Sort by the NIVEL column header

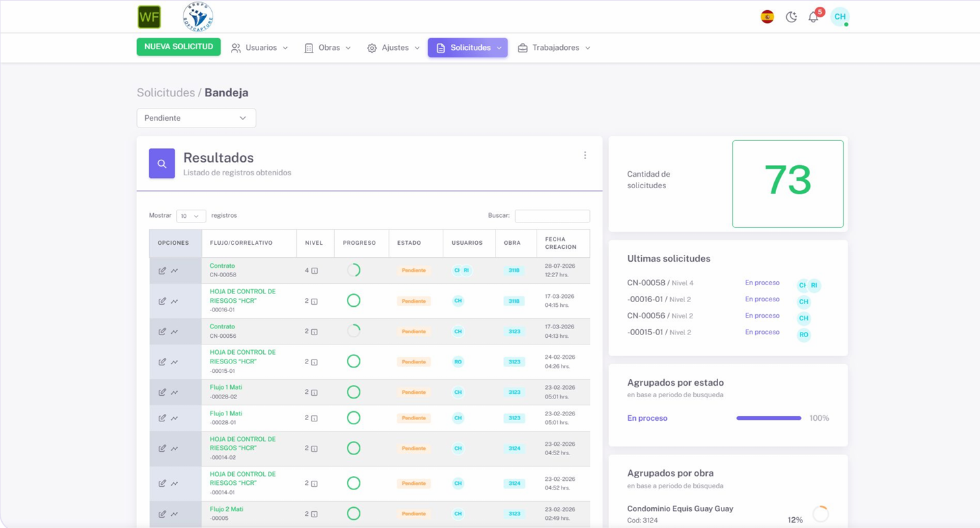click(315, 243)
